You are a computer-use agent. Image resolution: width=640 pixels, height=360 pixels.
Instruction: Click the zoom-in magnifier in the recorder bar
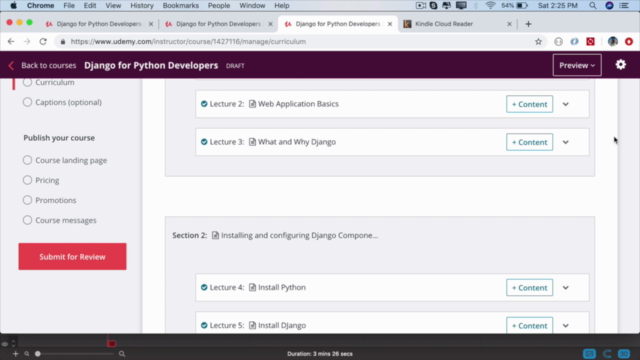(122, 354)
